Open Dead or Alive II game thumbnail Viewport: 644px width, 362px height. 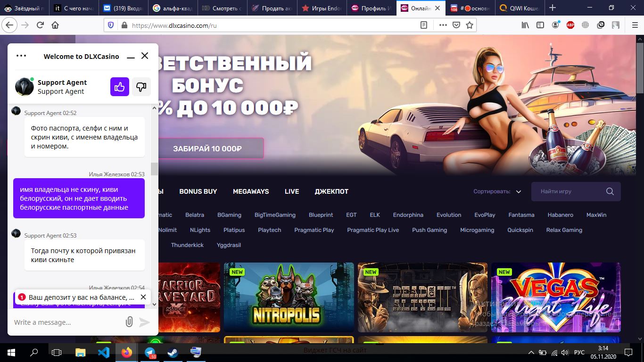click(x=422, y=297)
